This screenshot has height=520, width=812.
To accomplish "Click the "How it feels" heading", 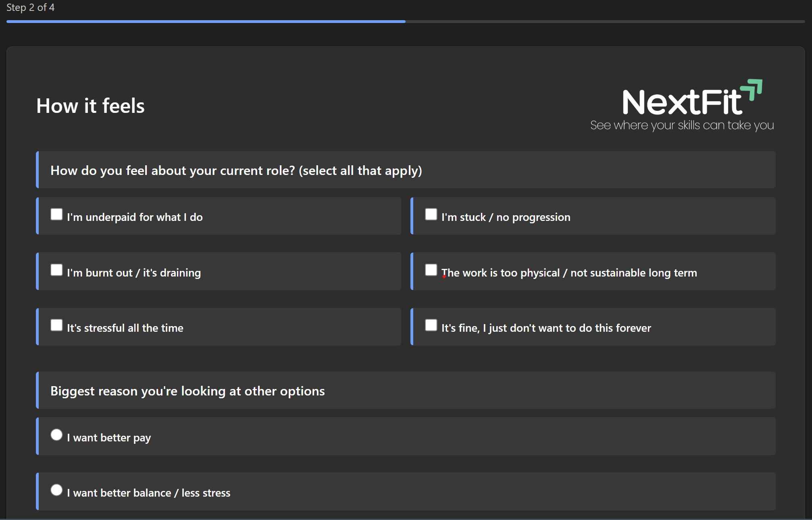I will pos(90,106).
